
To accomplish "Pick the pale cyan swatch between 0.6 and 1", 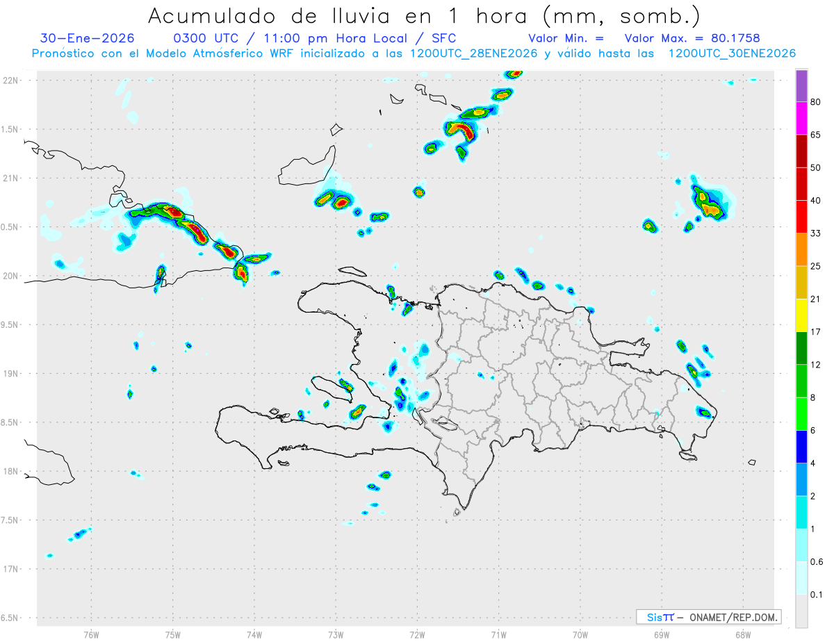I will (x=801, y=545).
